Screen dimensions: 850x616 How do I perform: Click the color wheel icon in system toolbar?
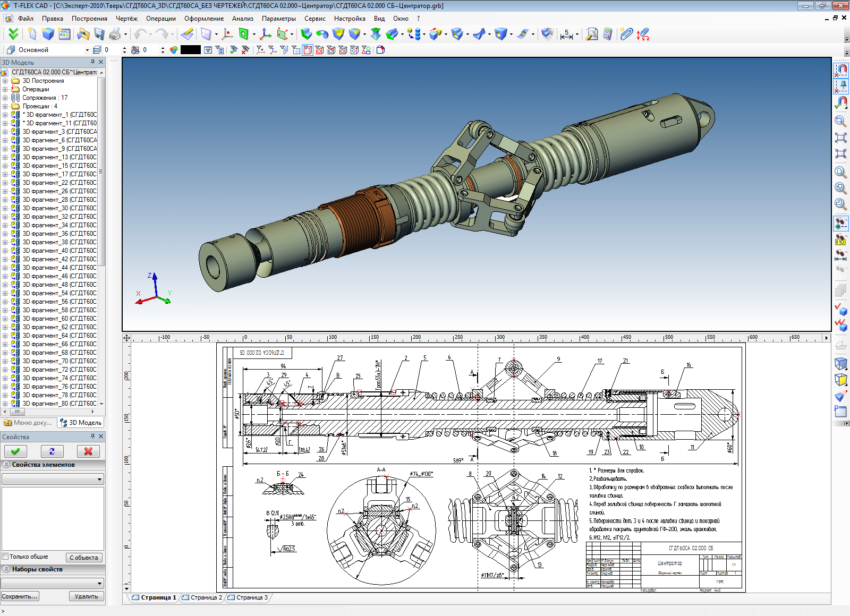pos(173,50)
